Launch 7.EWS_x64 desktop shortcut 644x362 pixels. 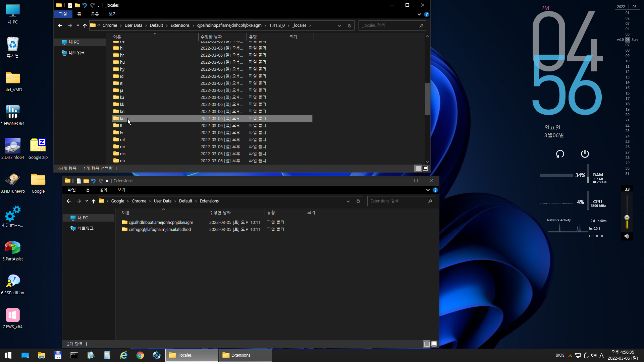pos(13,318)
